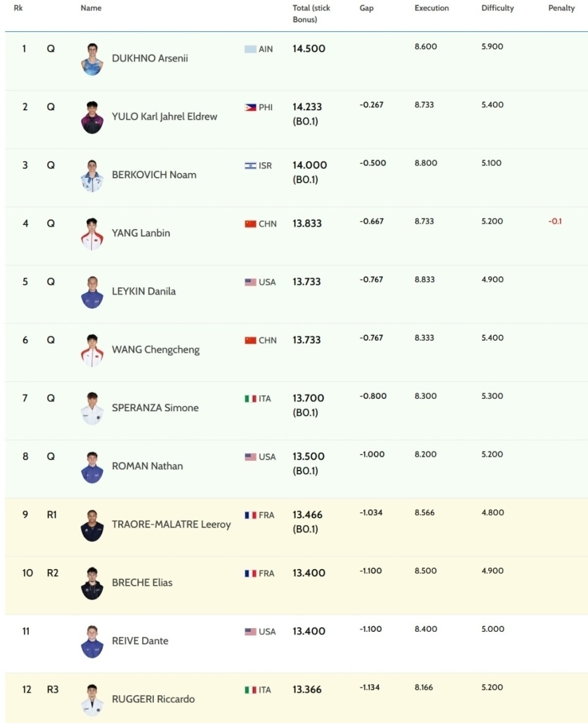Click the Gap column header
Image resolution: width=588 pixels, height=723 pixels.
[366, 8]
